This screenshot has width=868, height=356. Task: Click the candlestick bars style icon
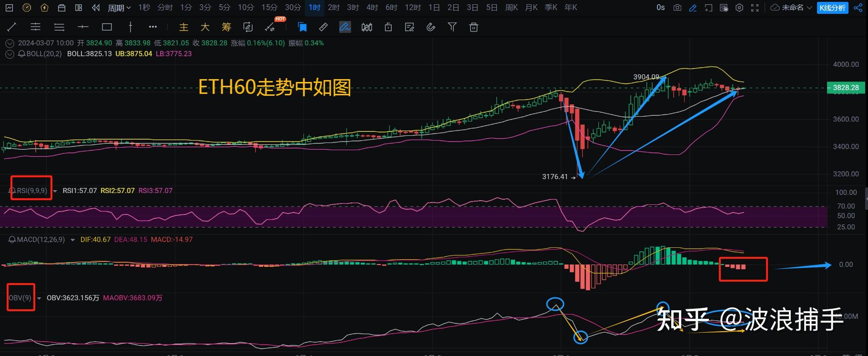[367, 27]
